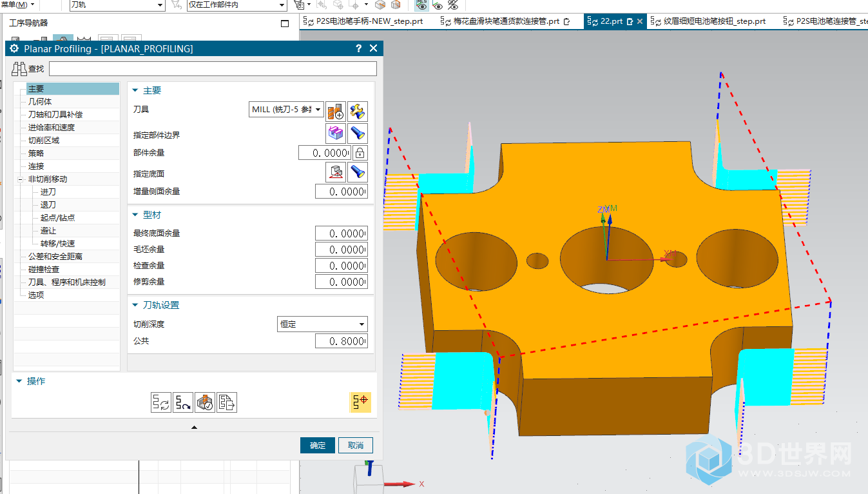Image resolution: width=868 pixels, height=494 pixels.
Task: Click the orange wireframe cube icon
Action: click(x=396, y=5)
